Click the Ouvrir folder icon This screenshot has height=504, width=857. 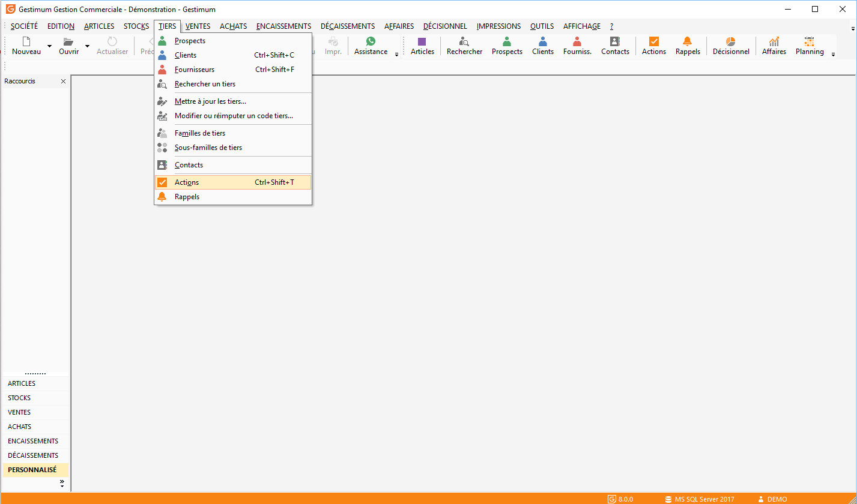click(x=68, y=42)
